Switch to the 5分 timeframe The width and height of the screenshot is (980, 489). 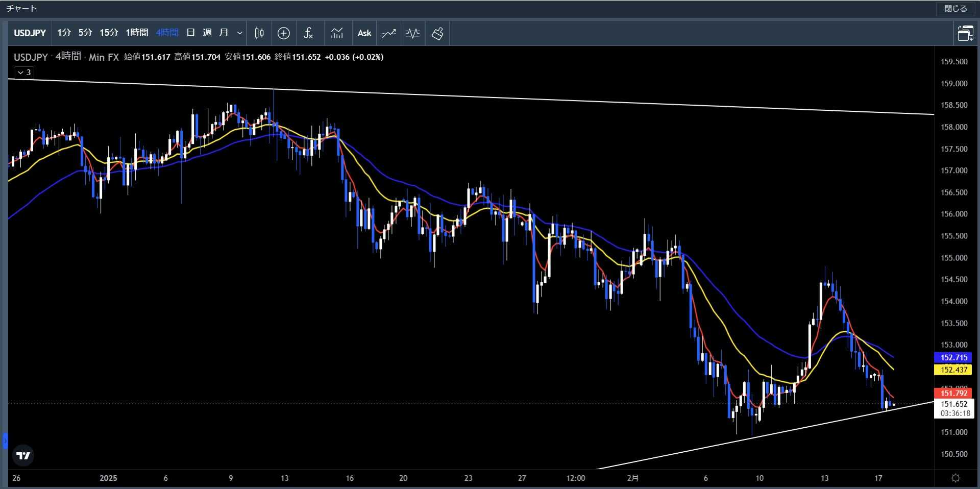pos(85,33)
